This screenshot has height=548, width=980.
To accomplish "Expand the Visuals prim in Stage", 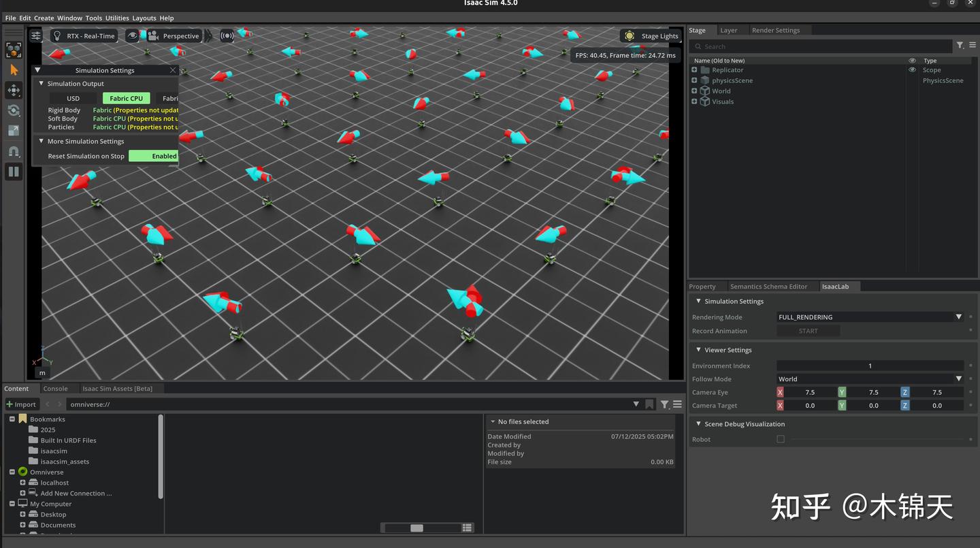I will tap(694, 101).
